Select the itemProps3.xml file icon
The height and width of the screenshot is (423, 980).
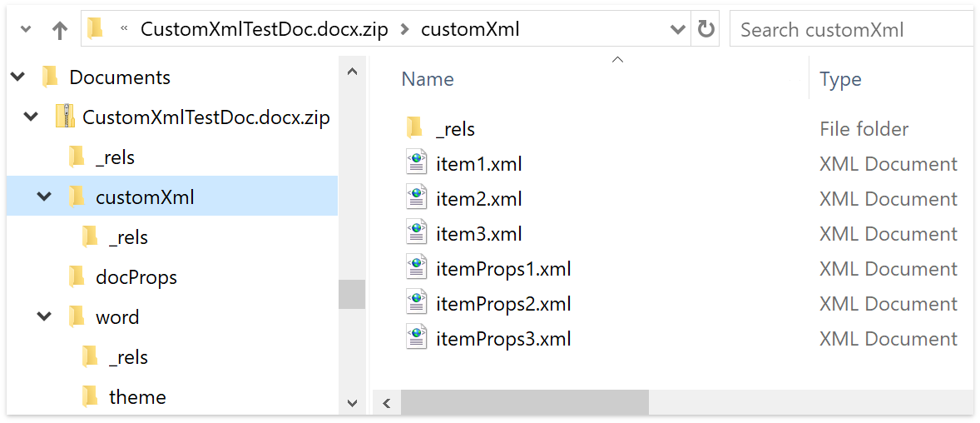click(416, 339)
